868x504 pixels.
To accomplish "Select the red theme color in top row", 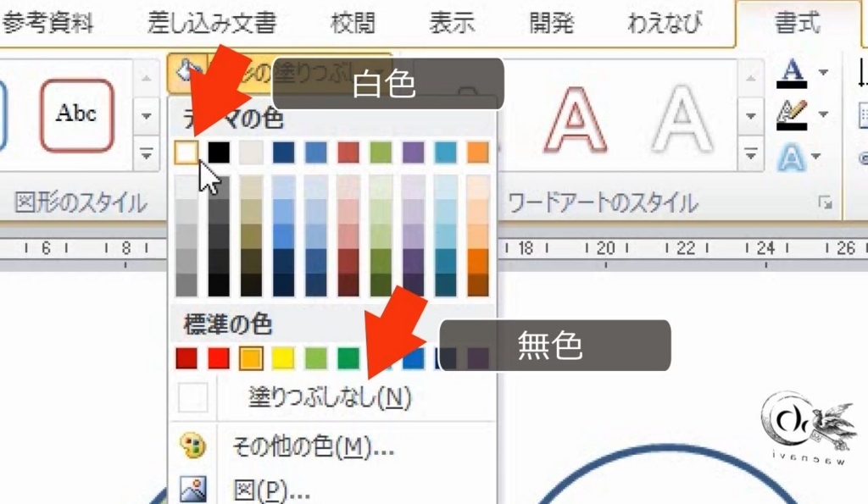I will 348,152.
